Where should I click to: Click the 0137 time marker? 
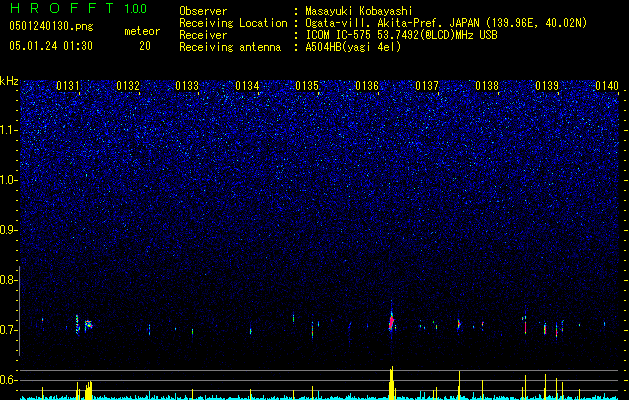[427, 86]
